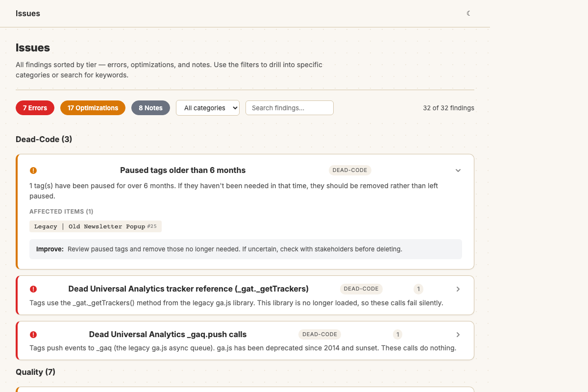Click orange warning icon beside Paused tags
The height and width of the screenshot is (392, 588).
click(33, 171)
